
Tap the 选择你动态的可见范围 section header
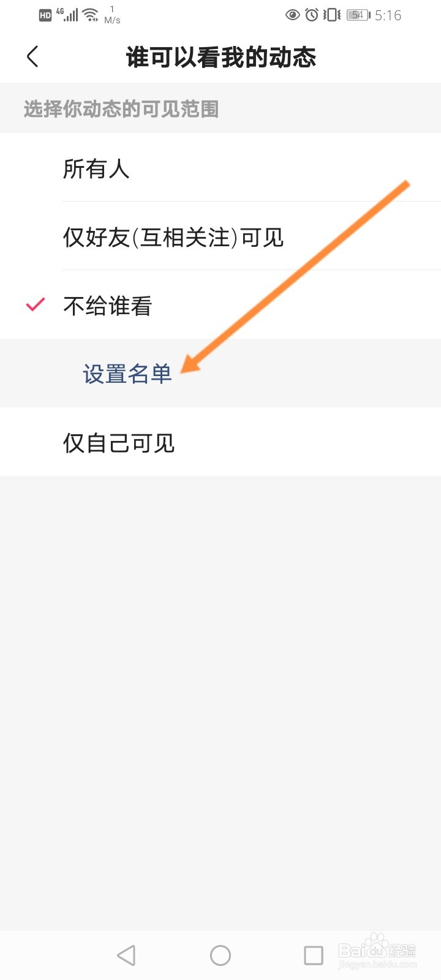[x=121, y=109]
